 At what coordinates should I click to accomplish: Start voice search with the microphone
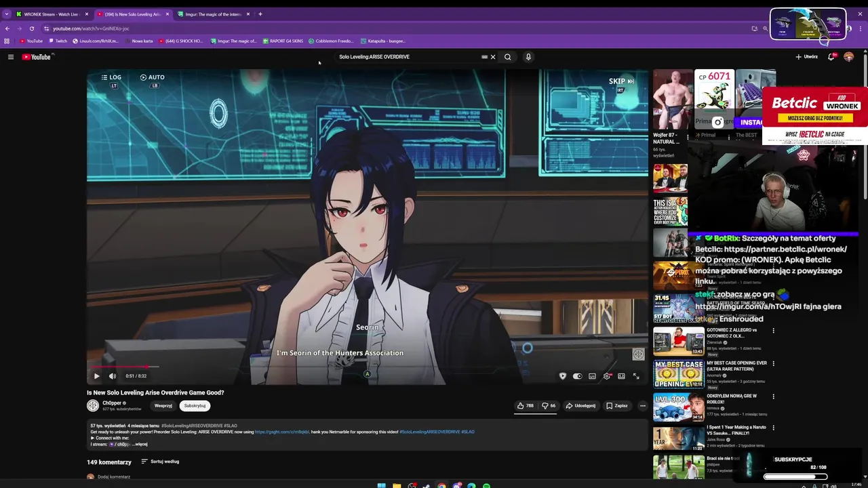pyautogui.click(x=528, y=57)
